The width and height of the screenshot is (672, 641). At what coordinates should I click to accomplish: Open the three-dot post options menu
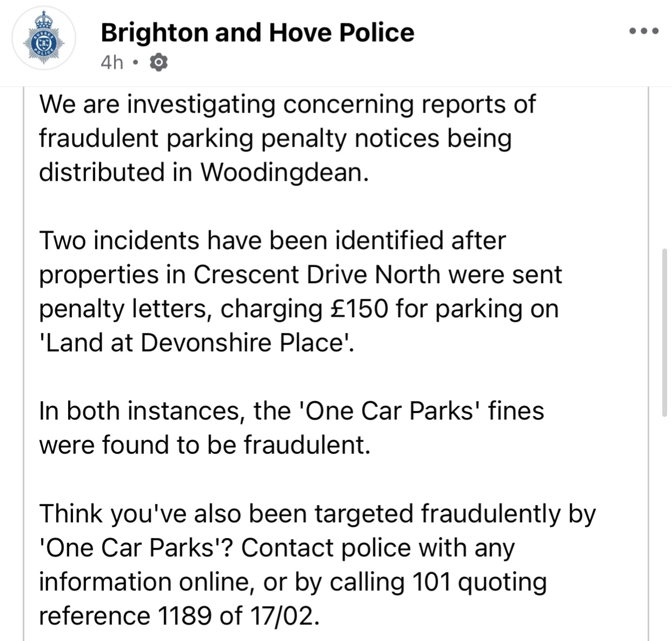click(x=644, y=31)
